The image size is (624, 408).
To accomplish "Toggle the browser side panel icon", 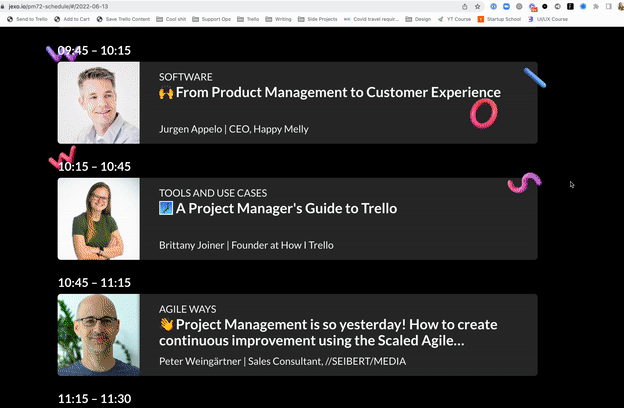I will 608,6.
